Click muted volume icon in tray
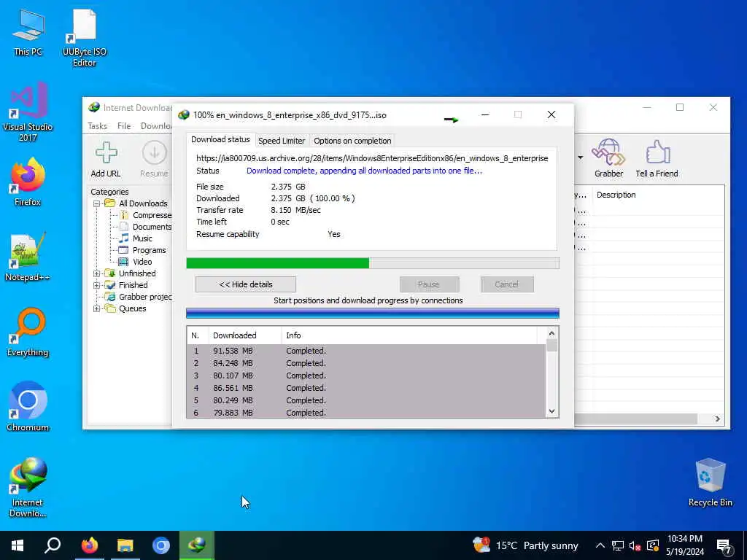 click(x=635, y=545)
